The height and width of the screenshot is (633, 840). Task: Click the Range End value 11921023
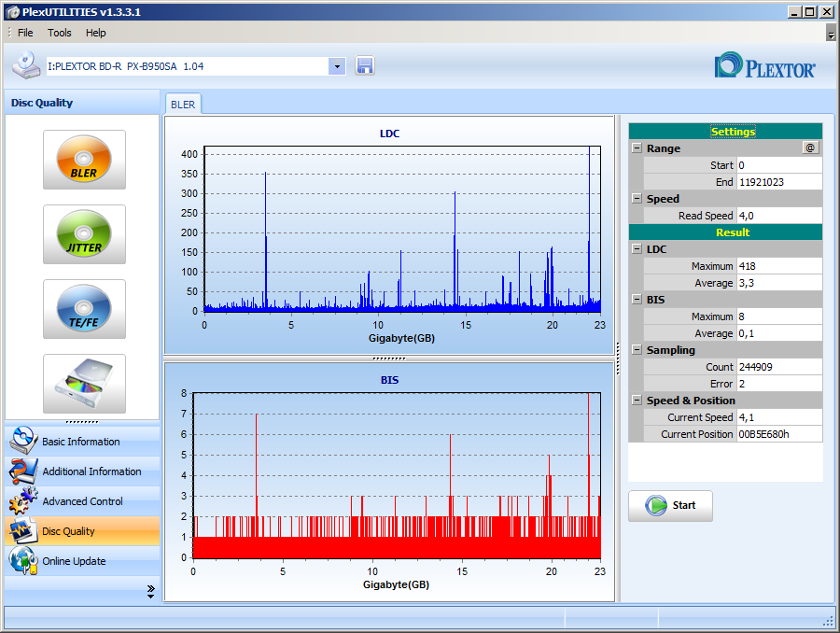click(779, 182)
